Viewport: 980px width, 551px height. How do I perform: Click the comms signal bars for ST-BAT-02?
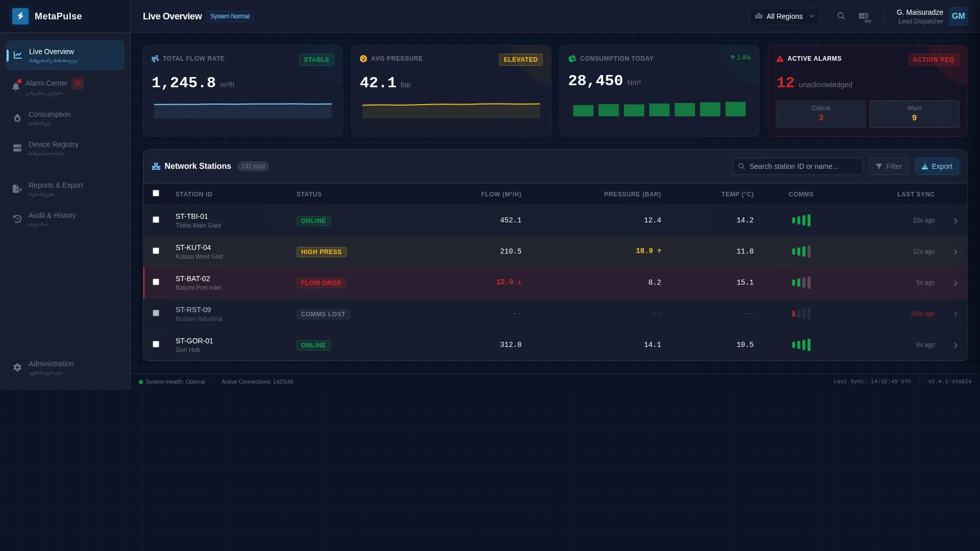pyautogui.click(x=801, y=283)
